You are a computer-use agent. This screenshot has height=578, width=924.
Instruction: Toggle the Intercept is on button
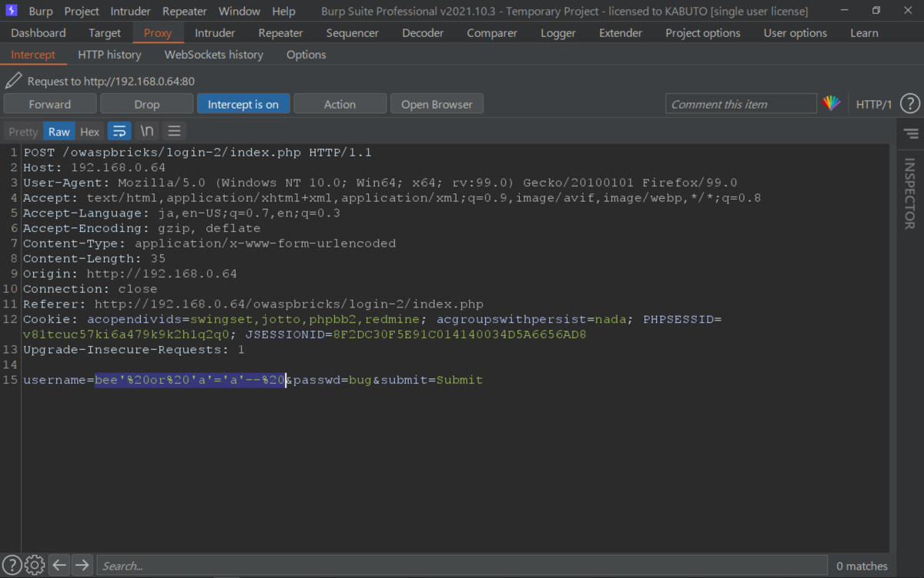(x=243, y=104)
